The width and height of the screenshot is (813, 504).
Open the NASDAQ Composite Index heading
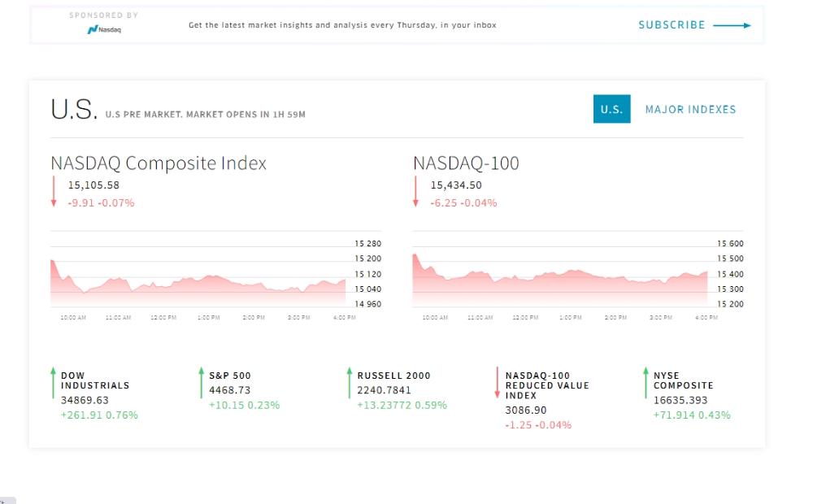[159, 163]
